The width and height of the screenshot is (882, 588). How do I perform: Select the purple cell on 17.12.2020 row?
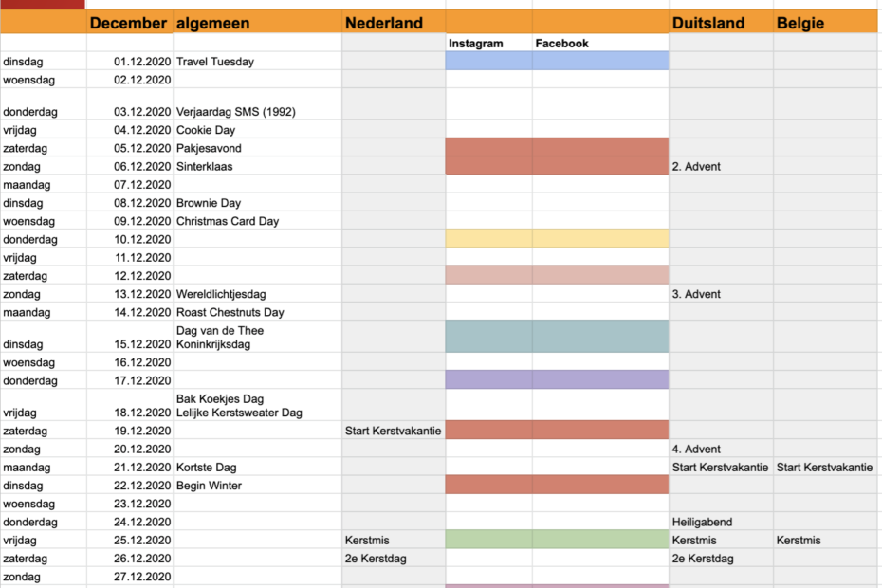557,379
